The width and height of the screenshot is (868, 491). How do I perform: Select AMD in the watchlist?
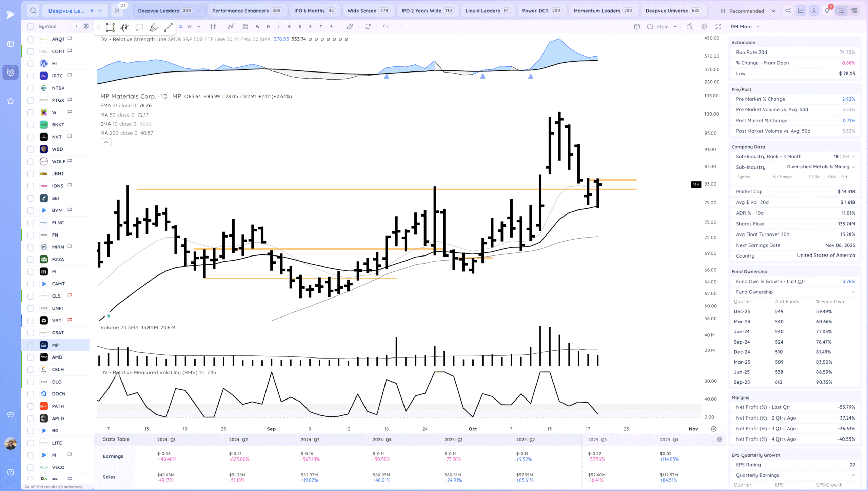pyautogui.click(x=57, y=357)
